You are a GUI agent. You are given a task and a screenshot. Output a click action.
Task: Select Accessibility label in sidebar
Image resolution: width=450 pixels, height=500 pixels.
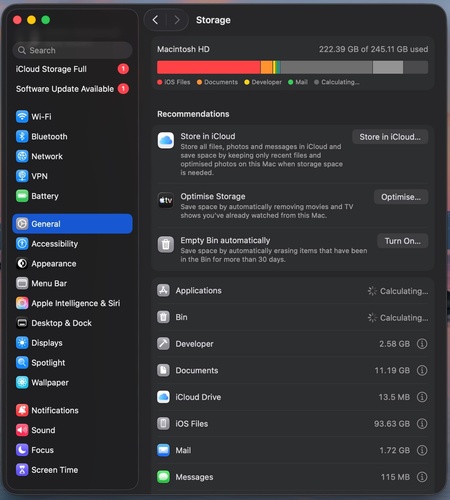click(55, 244)
